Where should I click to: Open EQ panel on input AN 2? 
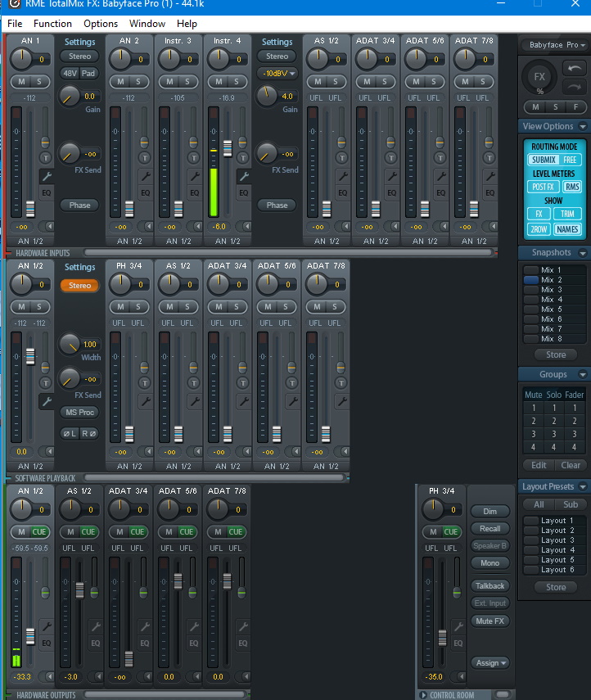tap(146, 193)
